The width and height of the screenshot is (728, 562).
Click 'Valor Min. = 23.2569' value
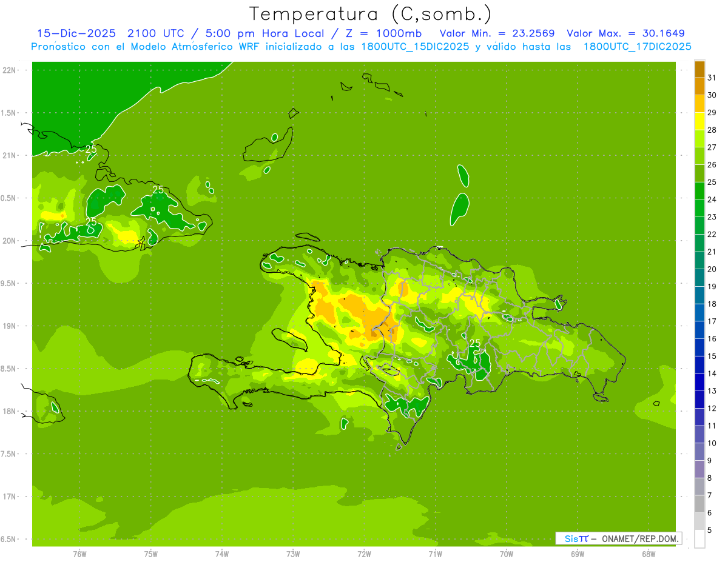pyautogui.click(x=497, y=33)
